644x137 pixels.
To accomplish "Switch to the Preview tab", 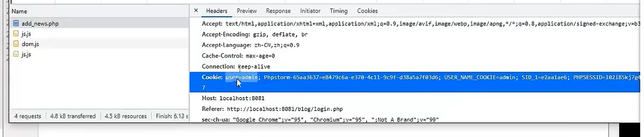I will [247, 11].
